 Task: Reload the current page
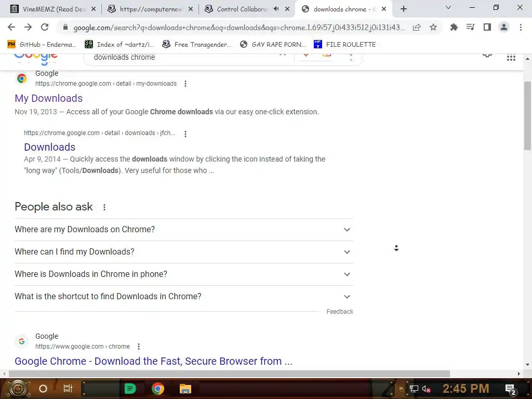click(x=45, y=27)
